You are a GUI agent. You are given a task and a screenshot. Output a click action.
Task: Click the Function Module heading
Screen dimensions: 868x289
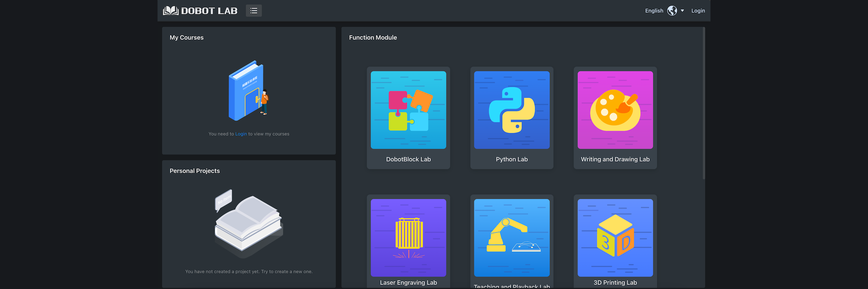click(373, 38)
